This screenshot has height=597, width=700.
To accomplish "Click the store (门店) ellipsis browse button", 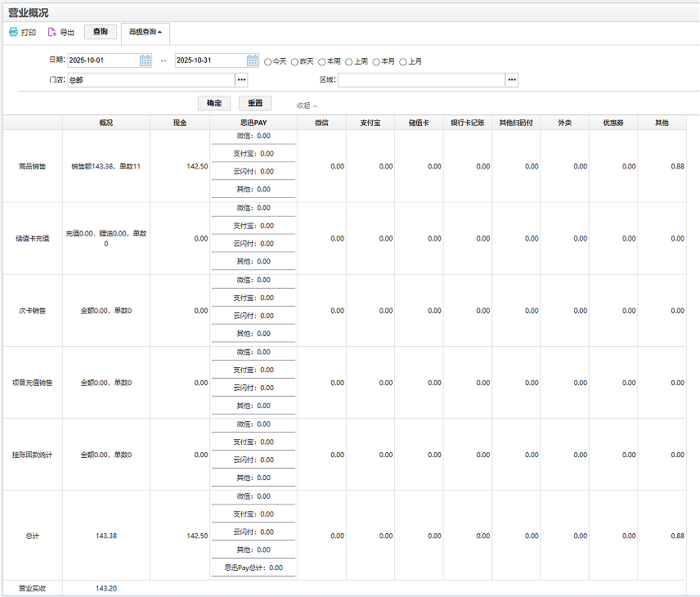I will [241, 80].
